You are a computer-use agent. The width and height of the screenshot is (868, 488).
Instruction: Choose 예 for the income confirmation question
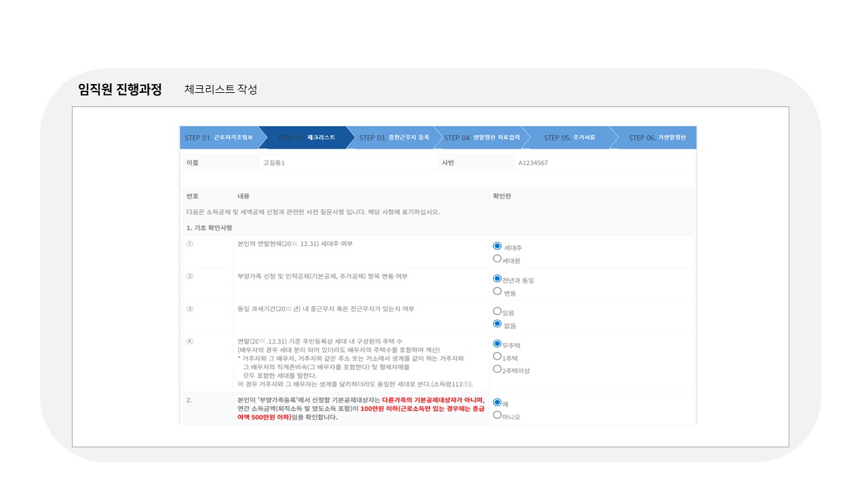pos(497,401)
